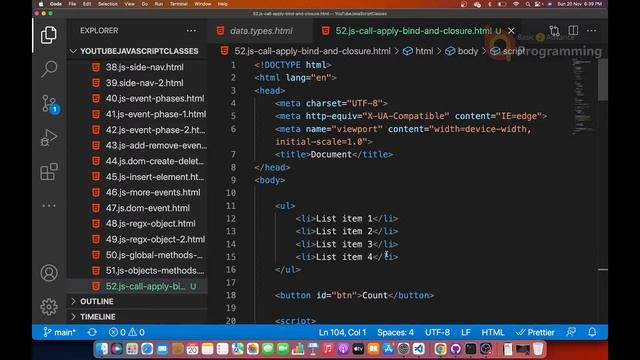Image resolution: width=640 pixels, height=360 pixels.
Task: Change indentation Spaces: 4 setting
Action: click(395, 332)
